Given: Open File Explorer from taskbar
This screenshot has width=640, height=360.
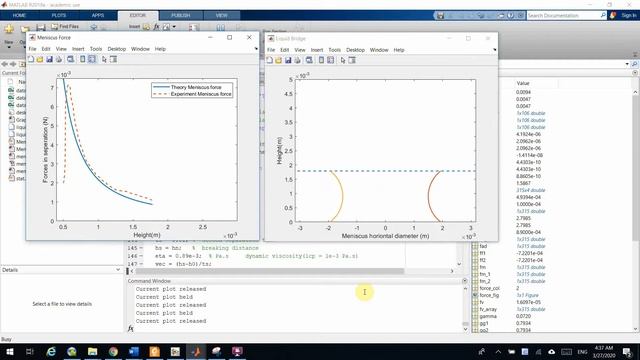Looking at the screenshot, I should (93, 351).
